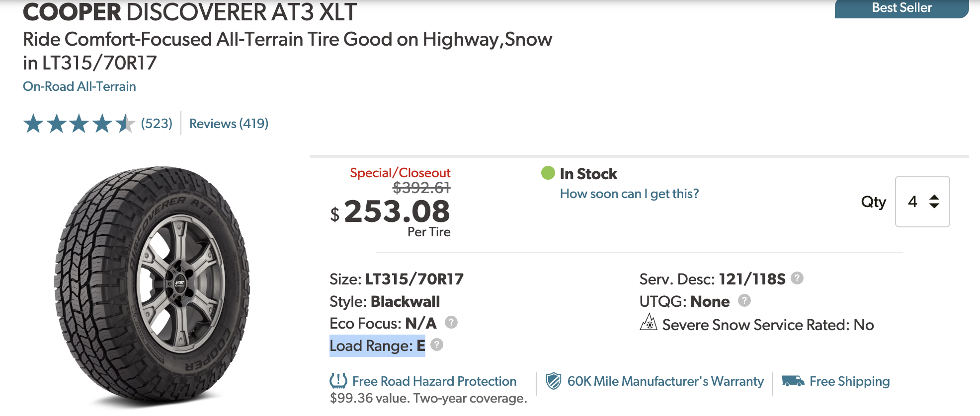Click the Free Shipping truck icon

793,381
